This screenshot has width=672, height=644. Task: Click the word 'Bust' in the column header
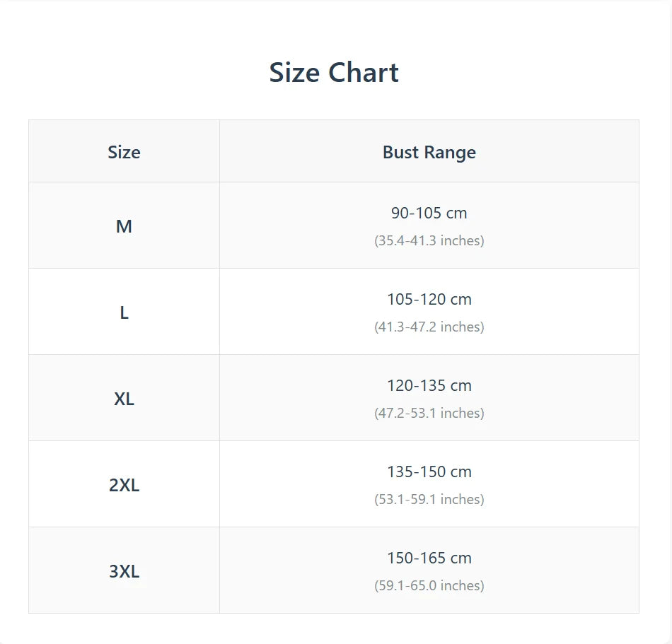[400, 152]
